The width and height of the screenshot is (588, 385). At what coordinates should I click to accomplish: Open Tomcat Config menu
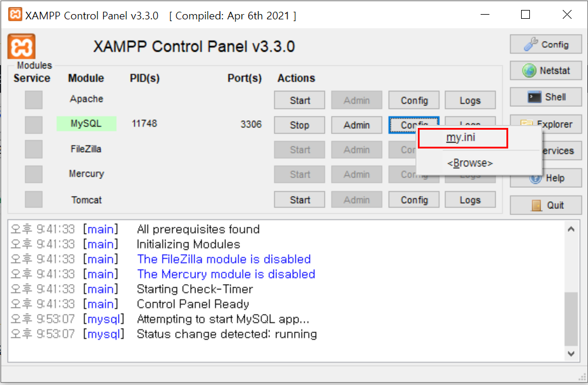(414, 200)
